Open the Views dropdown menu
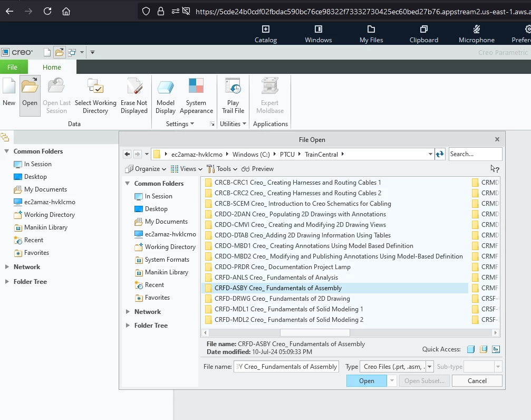This screenshot has height=420, width=531. 187,169
